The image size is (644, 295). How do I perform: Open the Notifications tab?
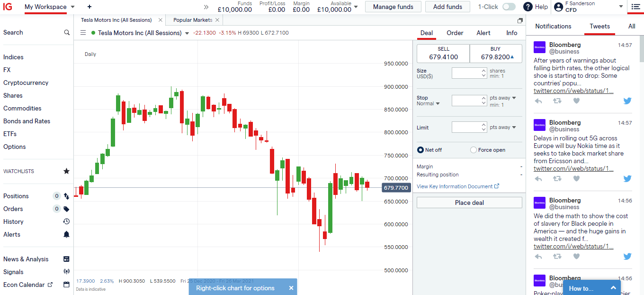coord(553,26)
